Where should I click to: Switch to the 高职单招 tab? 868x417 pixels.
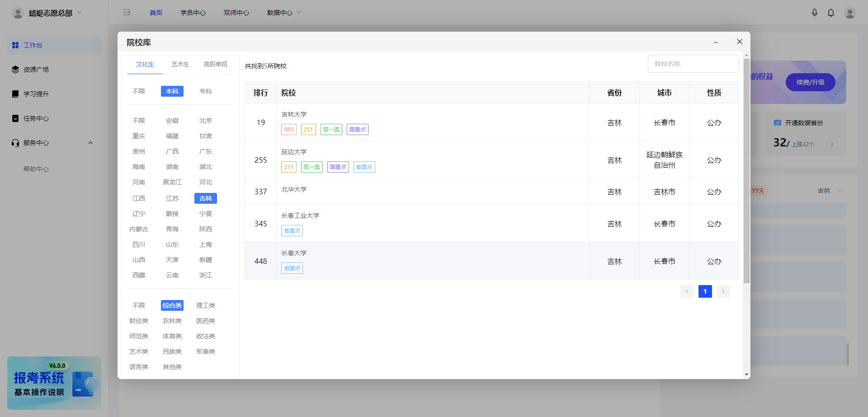(215, 64)
